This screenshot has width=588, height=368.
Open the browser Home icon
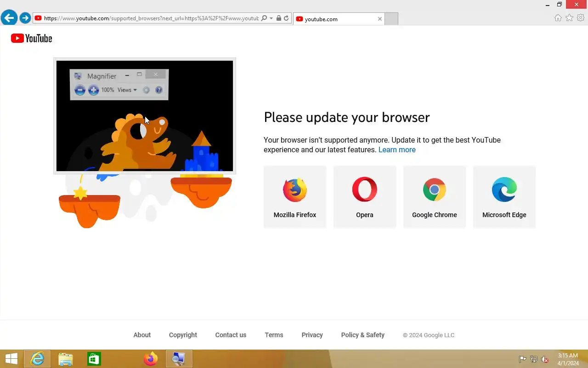558,18
